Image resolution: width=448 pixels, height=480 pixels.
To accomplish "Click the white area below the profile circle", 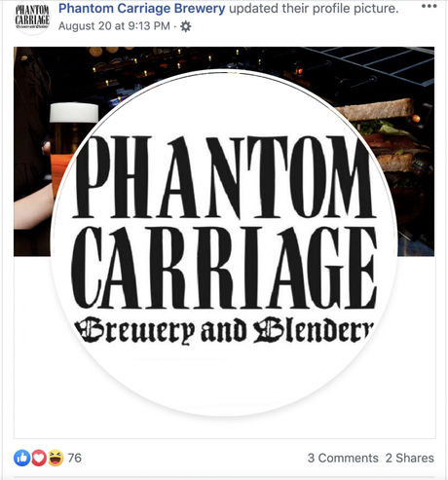I will (x=224, y=425).
